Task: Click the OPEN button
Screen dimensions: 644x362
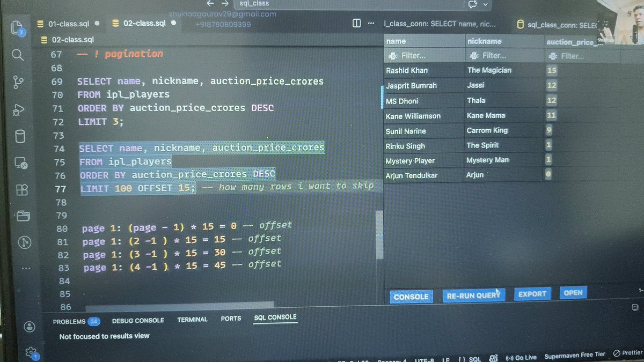Action: (573, 293)
